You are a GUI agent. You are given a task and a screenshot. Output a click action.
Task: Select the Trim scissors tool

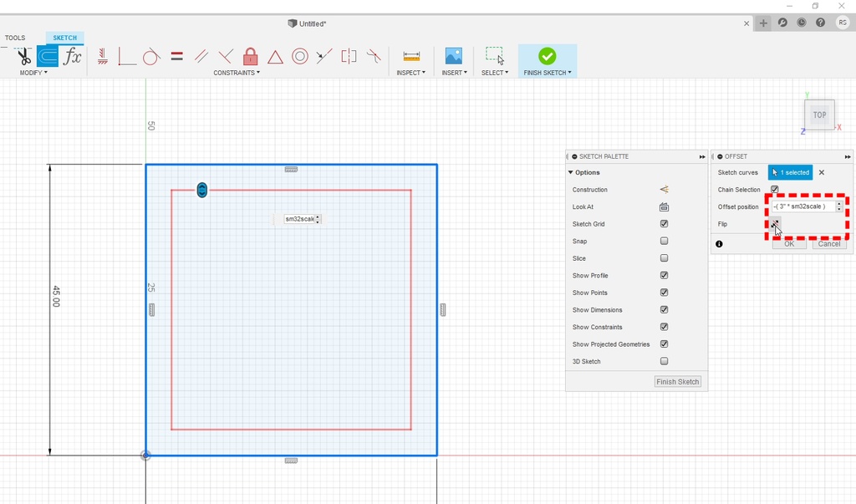point(23,57)
